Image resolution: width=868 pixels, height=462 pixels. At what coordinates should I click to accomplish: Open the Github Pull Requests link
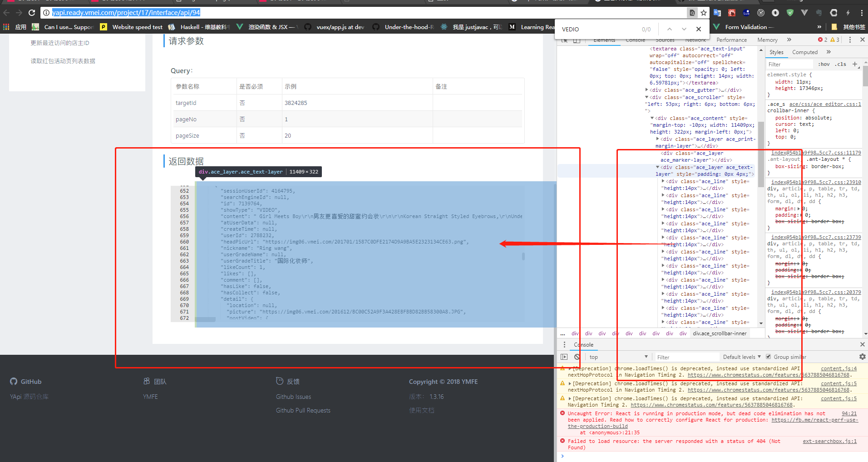[x=303, y=411]
